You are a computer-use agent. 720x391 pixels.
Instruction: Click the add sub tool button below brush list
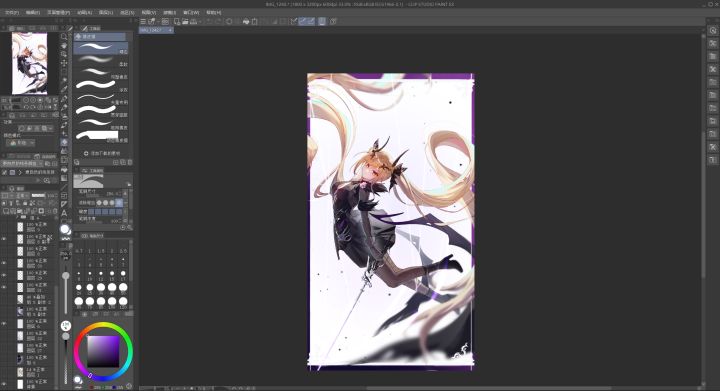102,153
